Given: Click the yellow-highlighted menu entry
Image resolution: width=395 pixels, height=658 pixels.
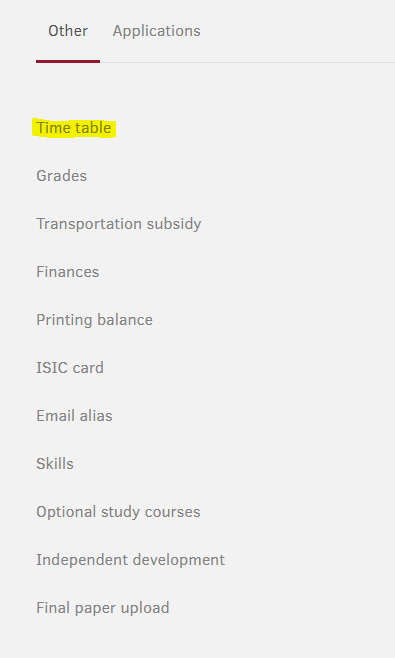Looking at the screenshot, I should (x=74, y=128).
